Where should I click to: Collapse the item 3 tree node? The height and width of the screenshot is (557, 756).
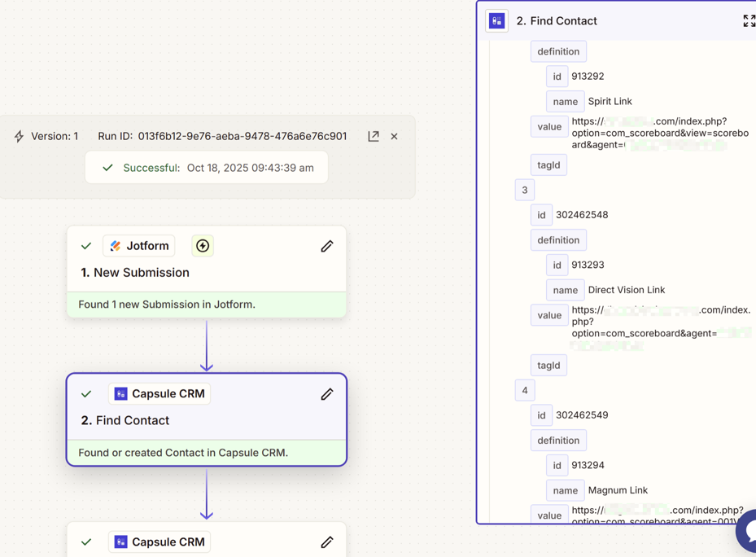click(525, 190)
